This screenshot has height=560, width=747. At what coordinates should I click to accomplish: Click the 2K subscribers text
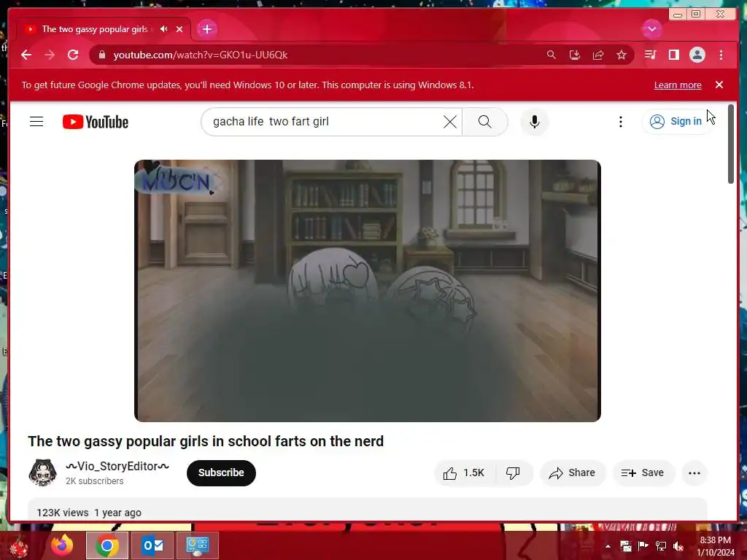(x=94, y=481)
